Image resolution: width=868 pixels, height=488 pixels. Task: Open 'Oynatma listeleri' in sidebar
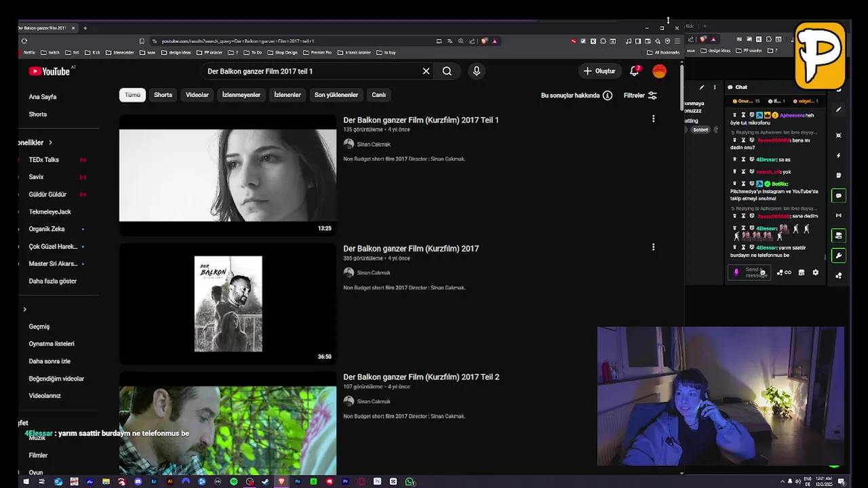pos(52,344)
